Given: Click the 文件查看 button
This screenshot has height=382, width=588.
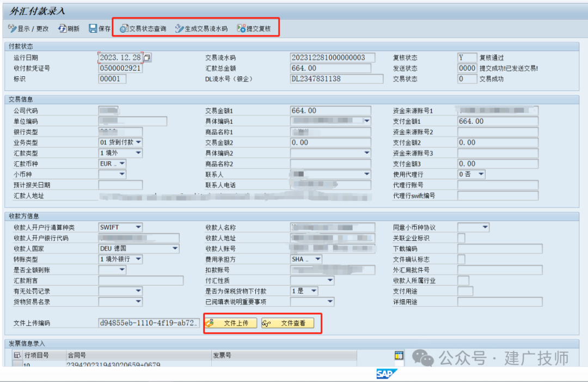Looking at the screenshot, I should [287, 323].
